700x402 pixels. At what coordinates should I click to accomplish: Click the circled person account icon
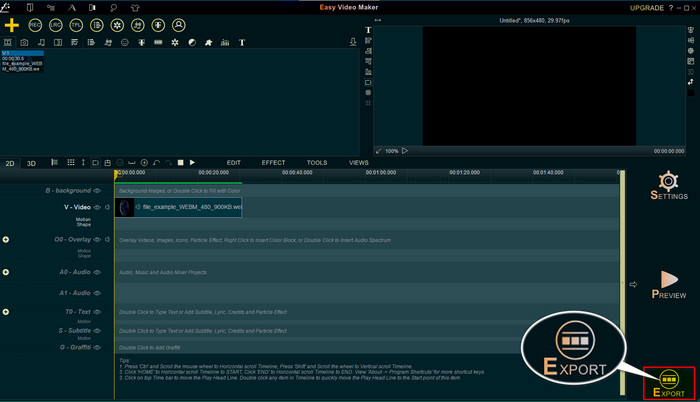tap(179, 25)
